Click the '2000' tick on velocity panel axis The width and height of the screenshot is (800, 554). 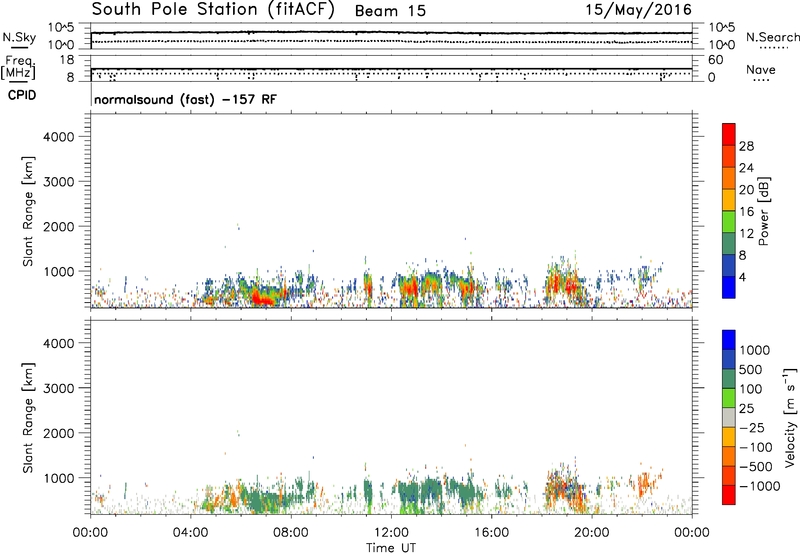click(x=58, y=433)
